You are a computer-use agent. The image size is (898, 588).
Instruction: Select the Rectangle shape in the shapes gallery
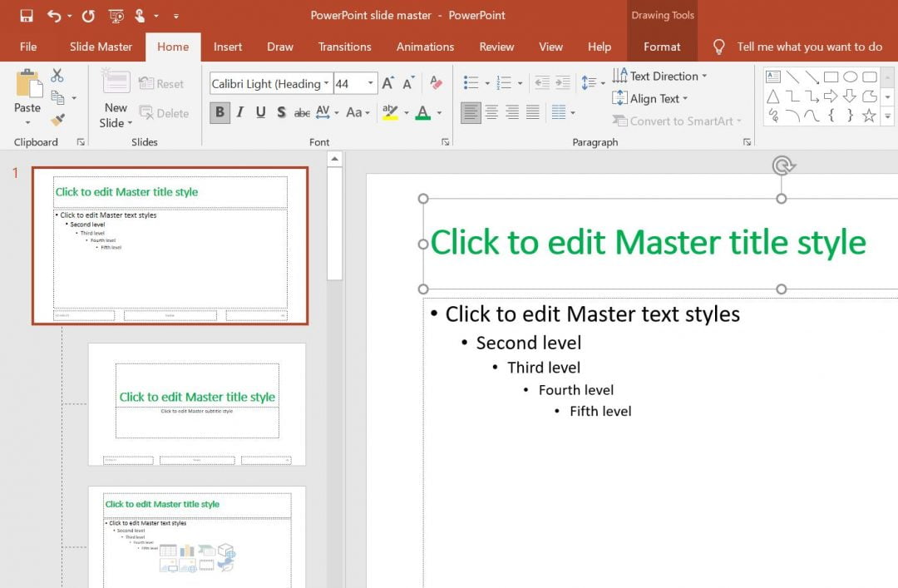[x=831, y=76]
